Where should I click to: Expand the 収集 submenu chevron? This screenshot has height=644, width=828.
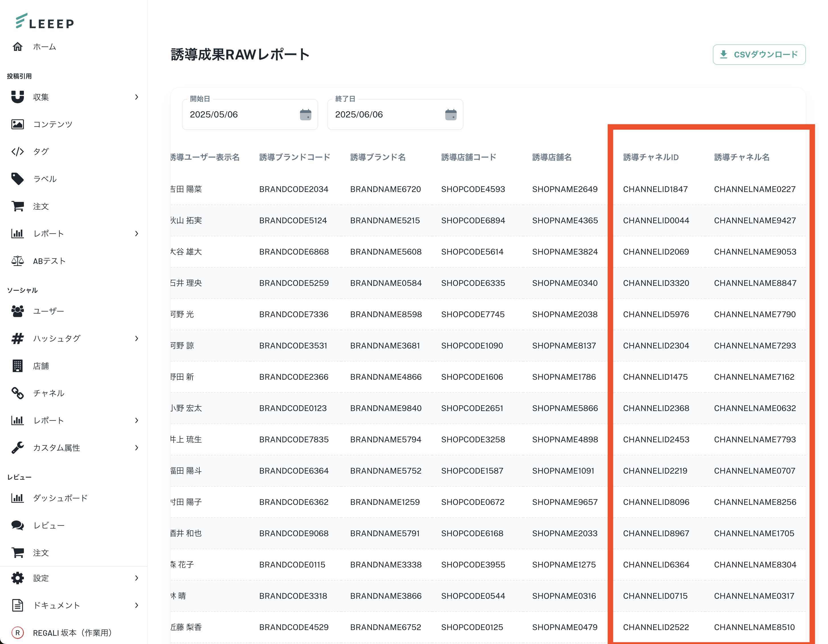(136, 97)
